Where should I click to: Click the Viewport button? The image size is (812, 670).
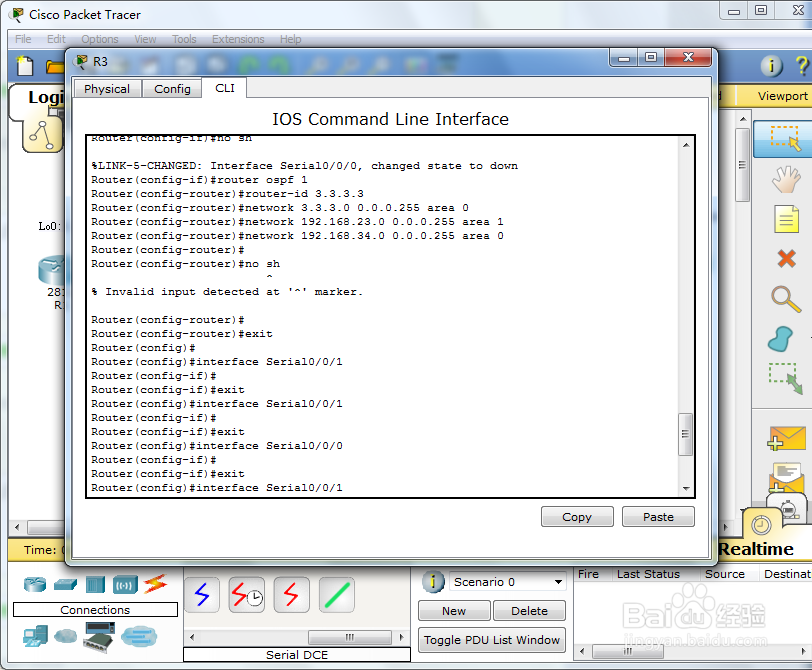coord(782,96)
